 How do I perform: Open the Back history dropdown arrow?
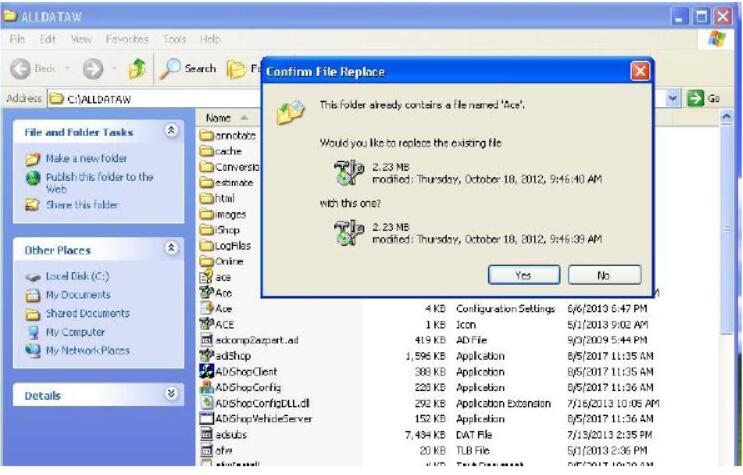(x=67, y=69)
